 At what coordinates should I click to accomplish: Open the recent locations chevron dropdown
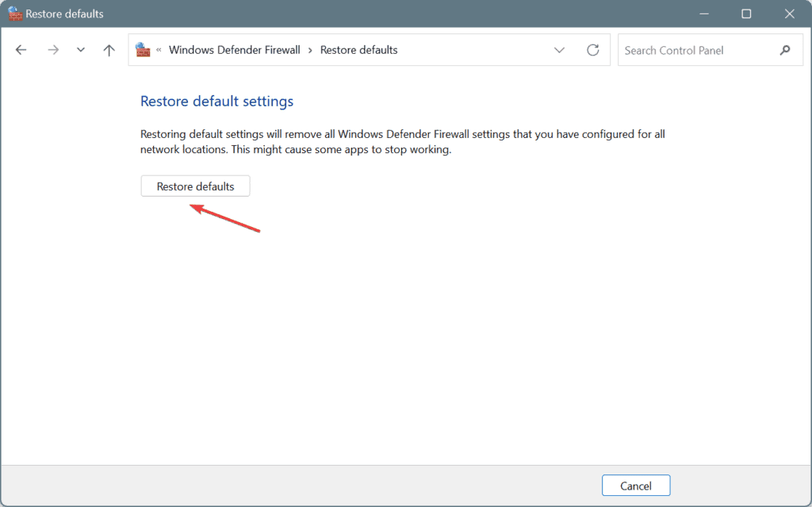coord(80,50)
